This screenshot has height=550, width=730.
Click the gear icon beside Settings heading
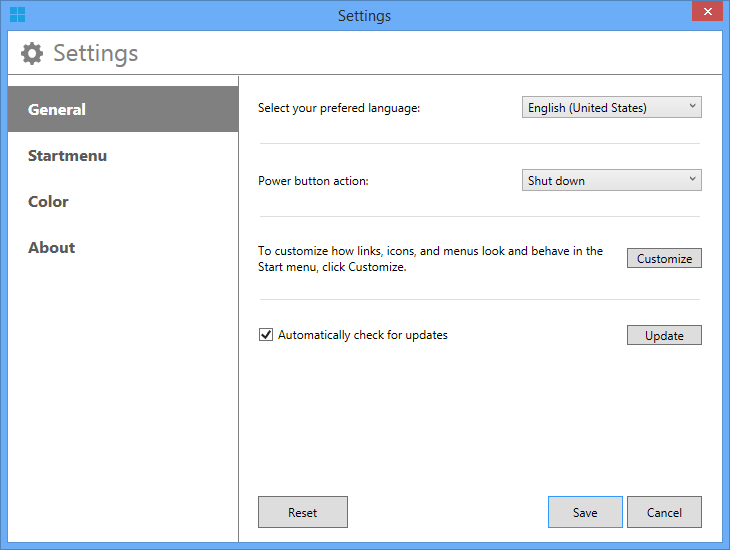(32, 53)
